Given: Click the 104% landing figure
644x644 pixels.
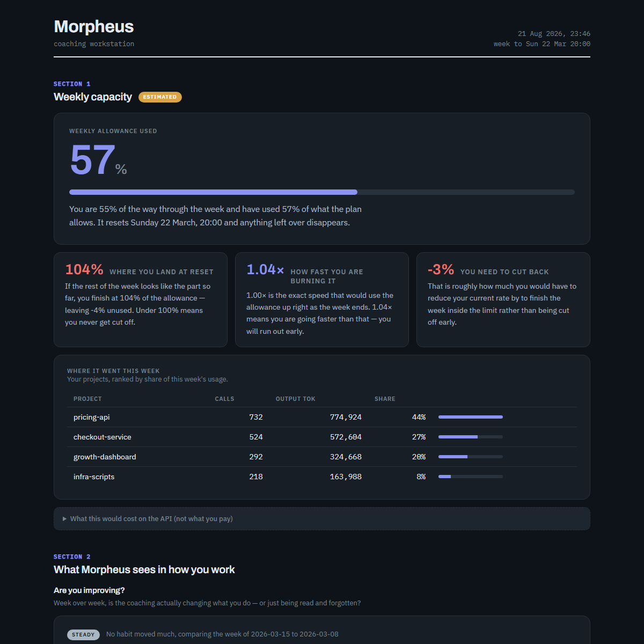Looking at the screenshot, I should 84,269.
